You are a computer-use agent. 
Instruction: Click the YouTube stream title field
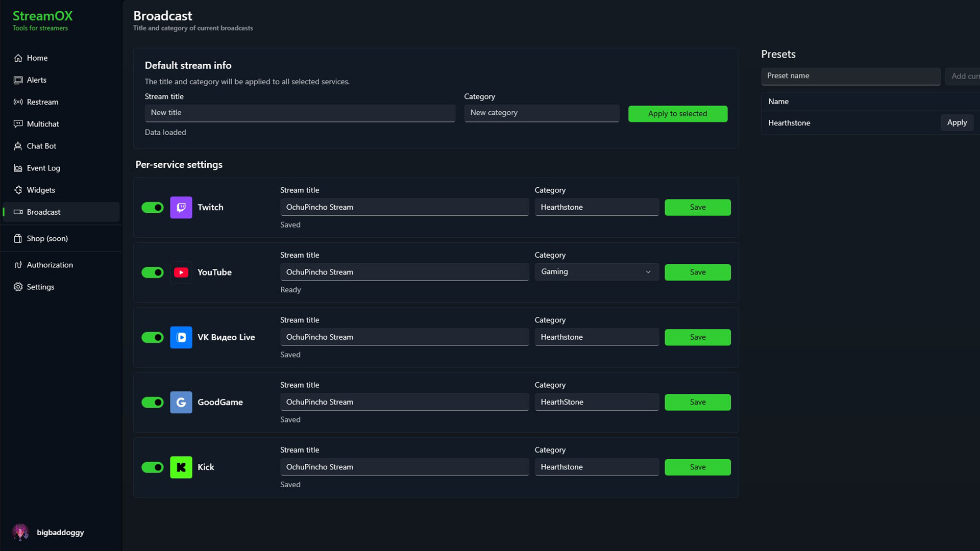tap(404, 272)
